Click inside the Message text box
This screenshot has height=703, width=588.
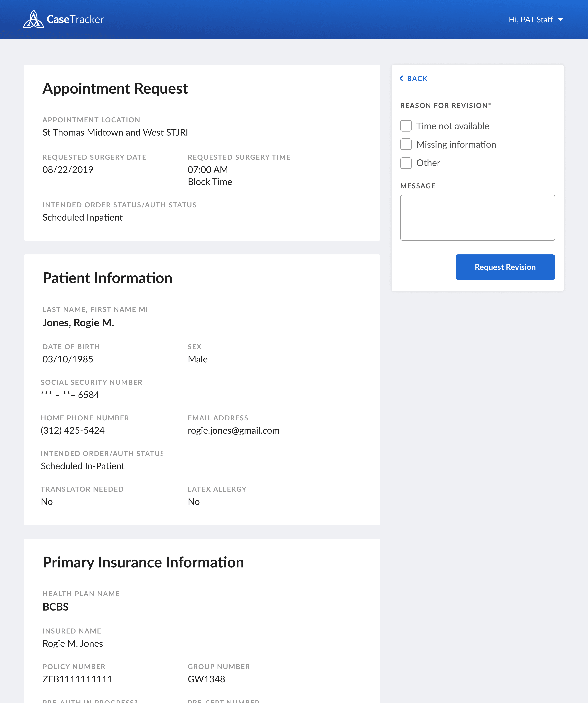pos(477,218)
